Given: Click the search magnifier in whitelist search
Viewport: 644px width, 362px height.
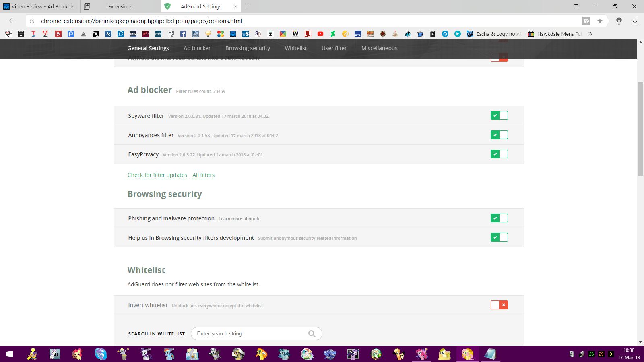Looking at the screenshot, I should click(x=312, y=333).
